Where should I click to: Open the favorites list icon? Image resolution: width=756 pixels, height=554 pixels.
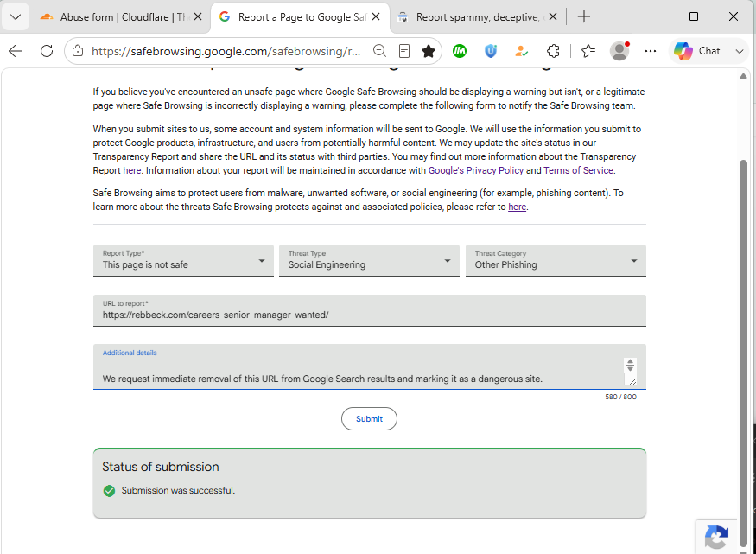(x=588, y=51)
